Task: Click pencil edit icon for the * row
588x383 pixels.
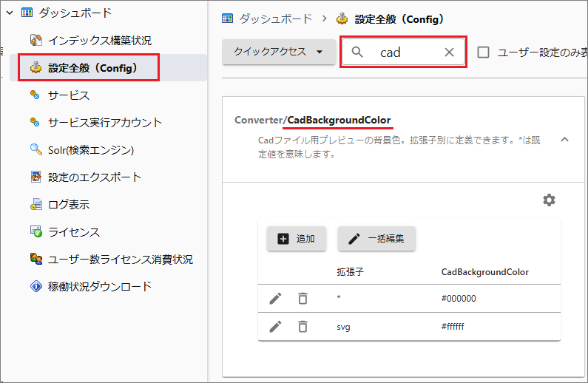Action: tap(275, 299)
